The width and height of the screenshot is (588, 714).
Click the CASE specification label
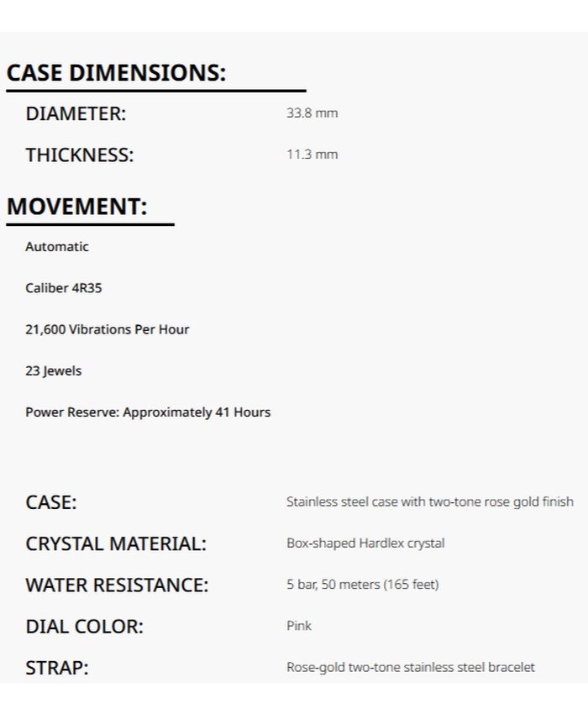point(50,502)
